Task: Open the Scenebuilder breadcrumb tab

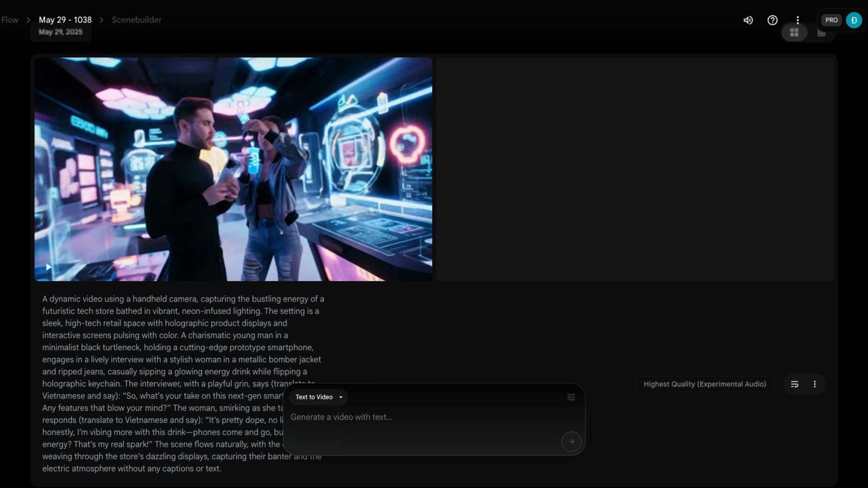Action: 137,20
